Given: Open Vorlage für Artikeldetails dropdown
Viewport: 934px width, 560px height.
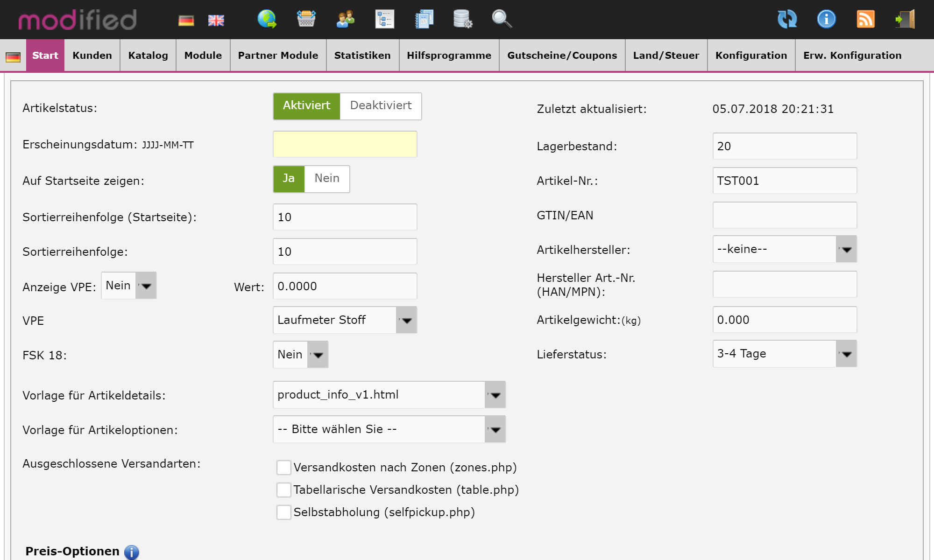Looking at the screenshot, I should (389, 395).
